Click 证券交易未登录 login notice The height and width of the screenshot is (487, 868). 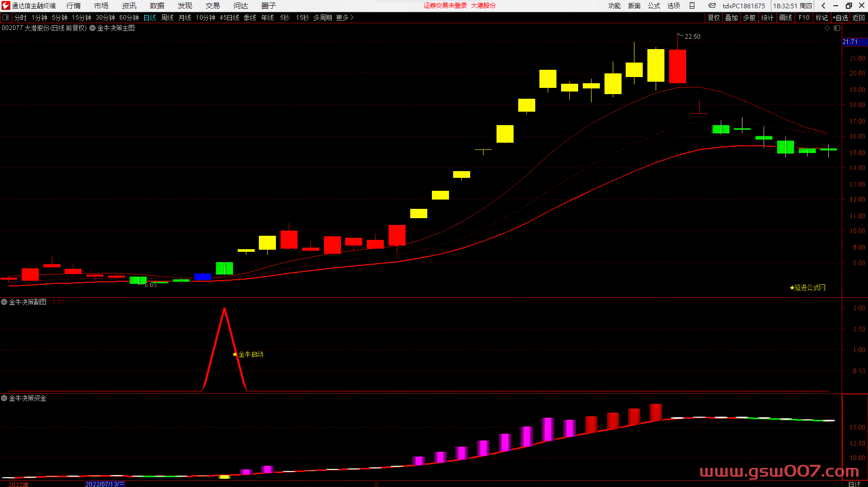tap(445, 6)
